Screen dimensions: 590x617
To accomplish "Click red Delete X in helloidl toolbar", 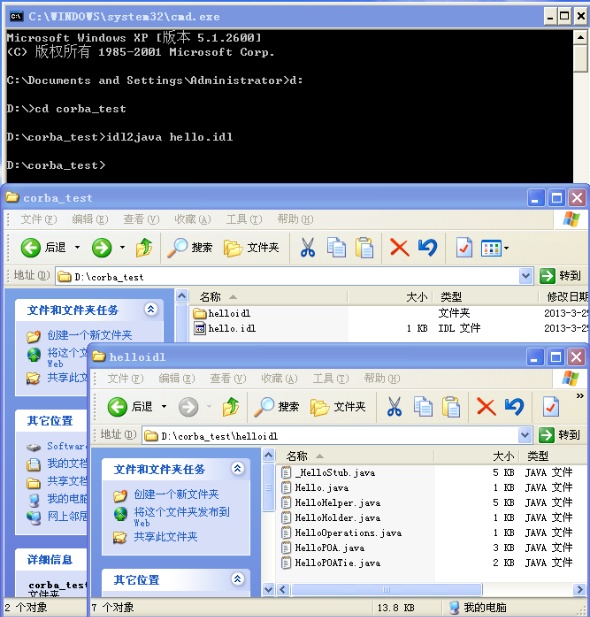I will (486, 407).
